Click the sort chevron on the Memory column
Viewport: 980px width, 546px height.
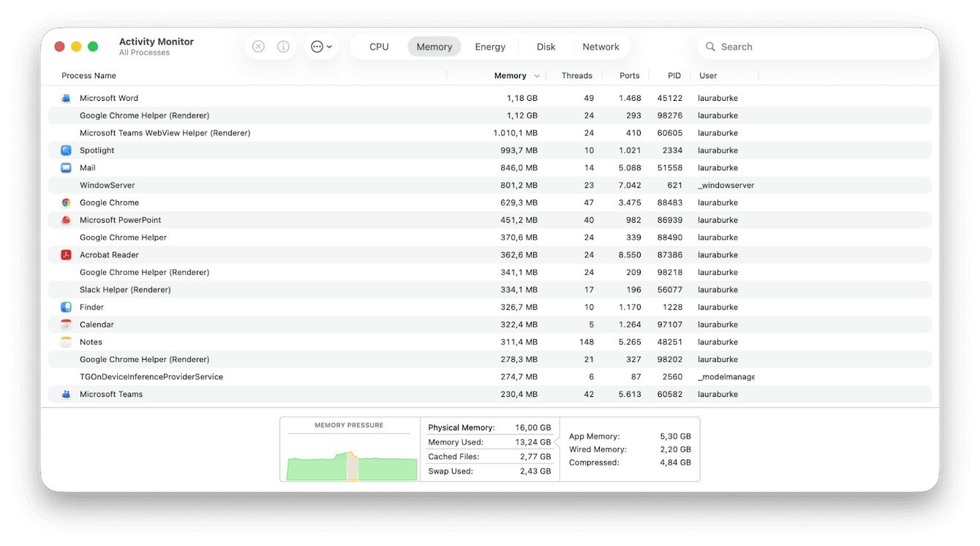point(538,75)
